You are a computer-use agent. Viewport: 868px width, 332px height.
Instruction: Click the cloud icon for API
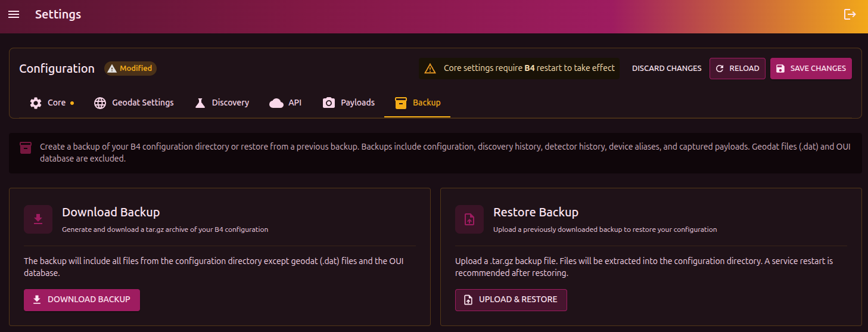276,103
